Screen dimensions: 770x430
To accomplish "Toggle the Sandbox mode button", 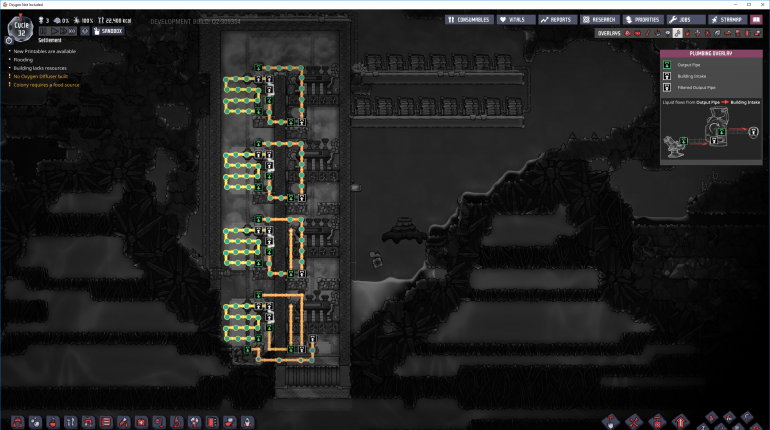I will tap(108, 31).
